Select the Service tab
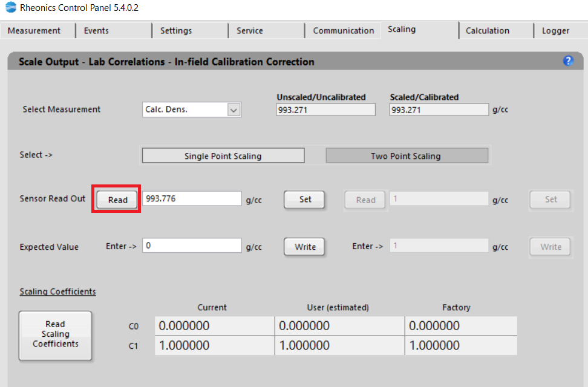 (250, 31)
